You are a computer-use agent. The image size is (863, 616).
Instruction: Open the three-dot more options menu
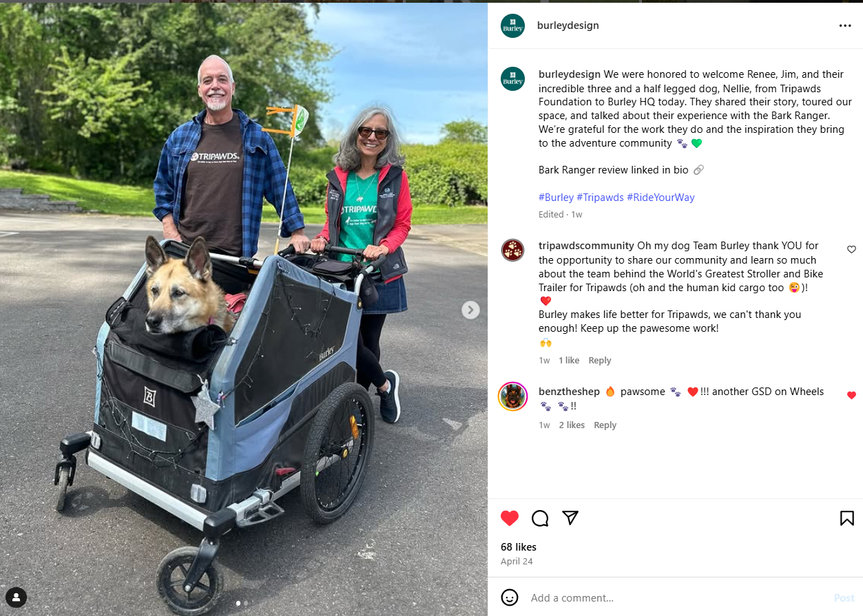(x=845, y=25)
